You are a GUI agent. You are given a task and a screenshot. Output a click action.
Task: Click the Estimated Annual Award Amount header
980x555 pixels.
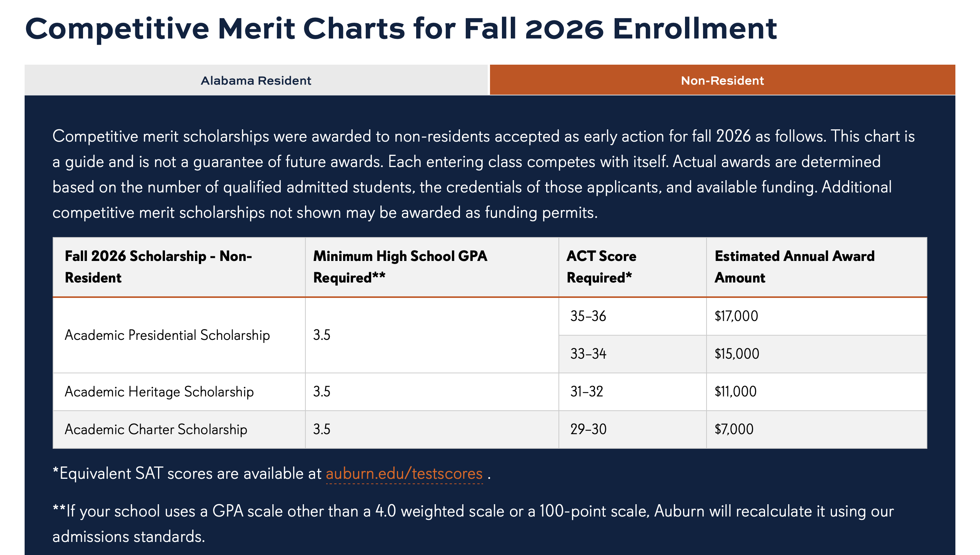pos(817,267)
